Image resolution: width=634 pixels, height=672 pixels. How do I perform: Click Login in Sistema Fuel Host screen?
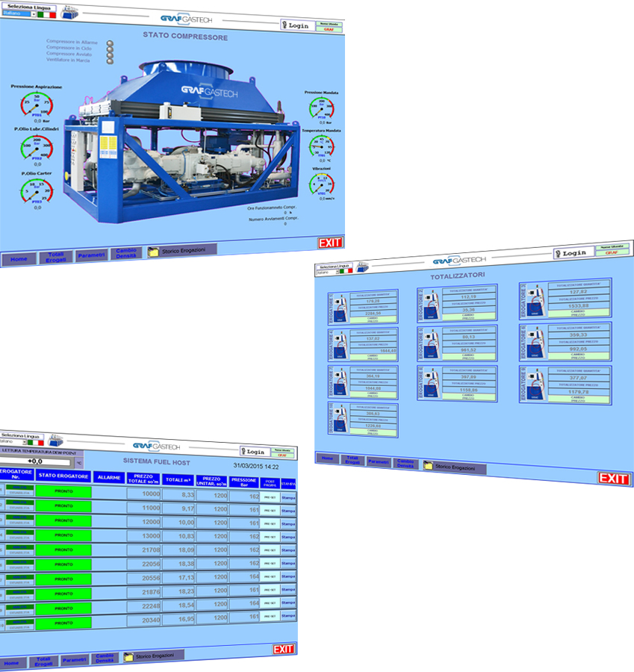click(255, 452)
